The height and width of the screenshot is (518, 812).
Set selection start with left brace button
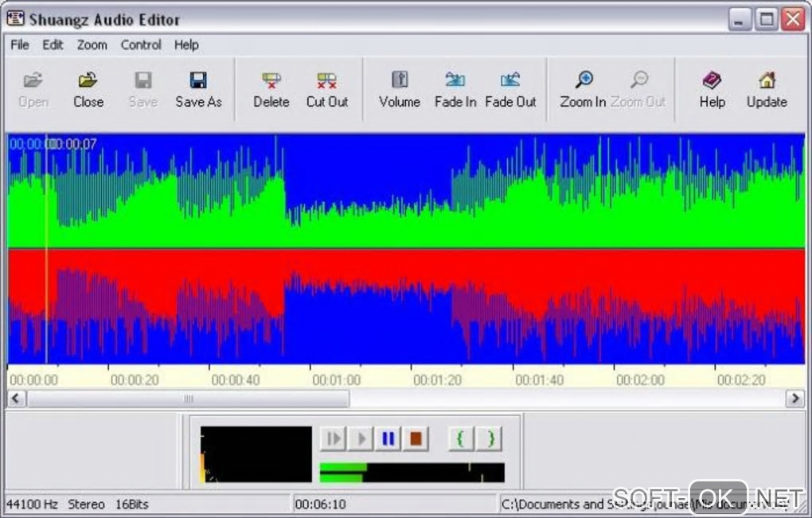tap(460, 438)
